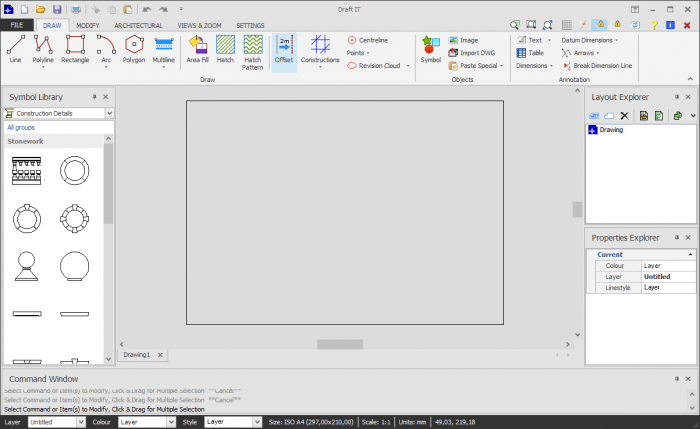Click the Hatch Pattern tool
The height and width of the screenshot is (429, 700).
click(x=253, y=50)
